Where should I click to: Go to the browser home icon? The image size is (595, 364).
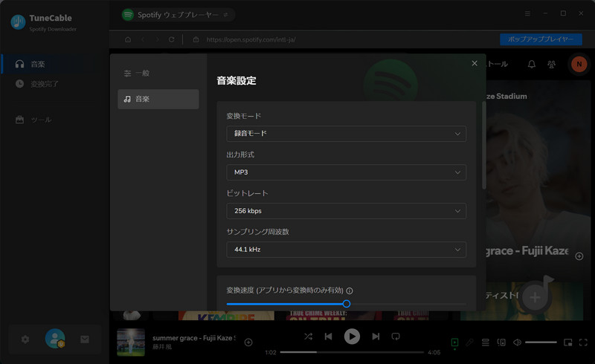pos(128,39)
